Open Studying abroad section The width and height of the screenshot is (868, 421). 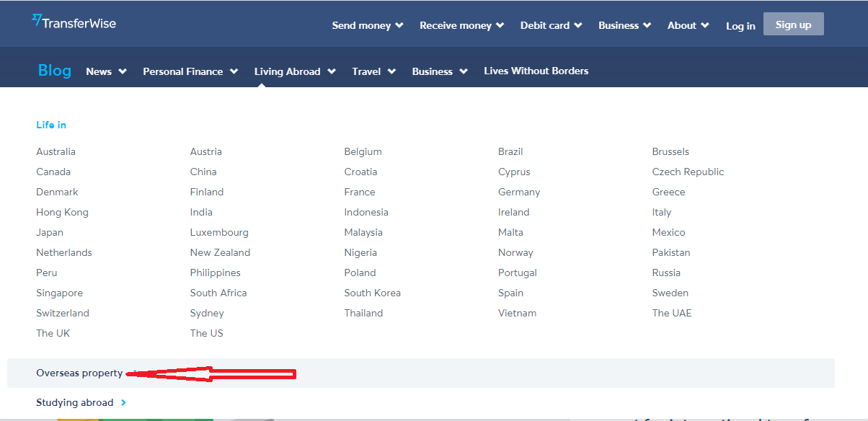(81, 402)
